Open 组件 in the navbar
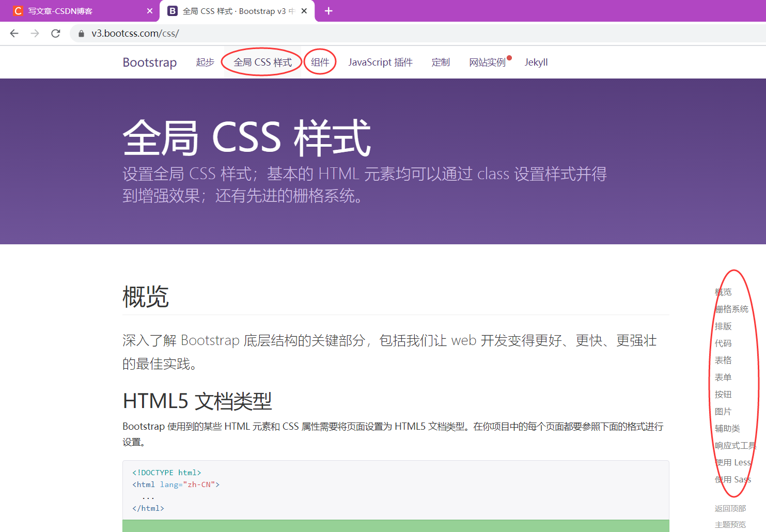The image size is (766, 532). click(320, 62)
